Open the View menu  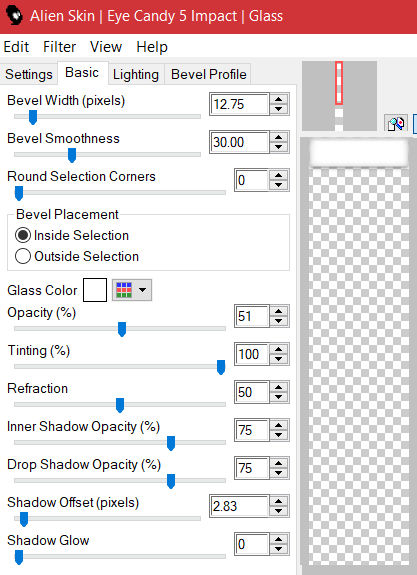[106, 47]
